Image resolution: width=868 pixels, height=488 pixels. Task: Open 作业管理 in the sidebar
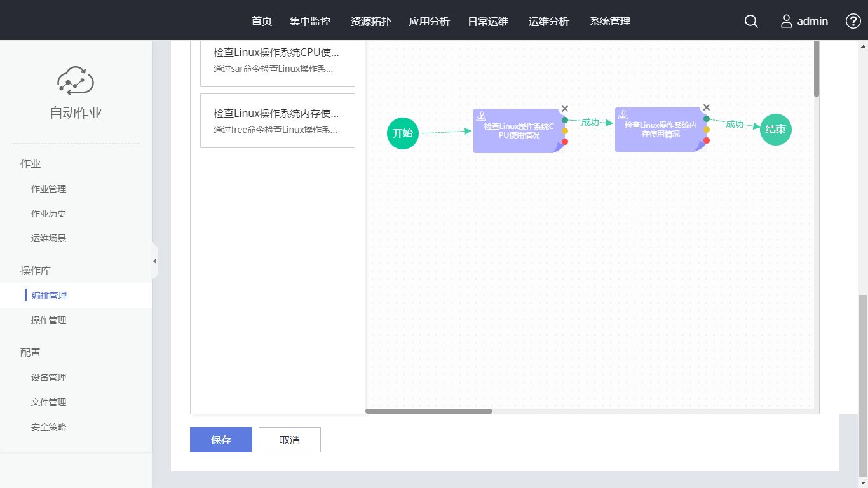pyautogui.click(x=49, y=189)
